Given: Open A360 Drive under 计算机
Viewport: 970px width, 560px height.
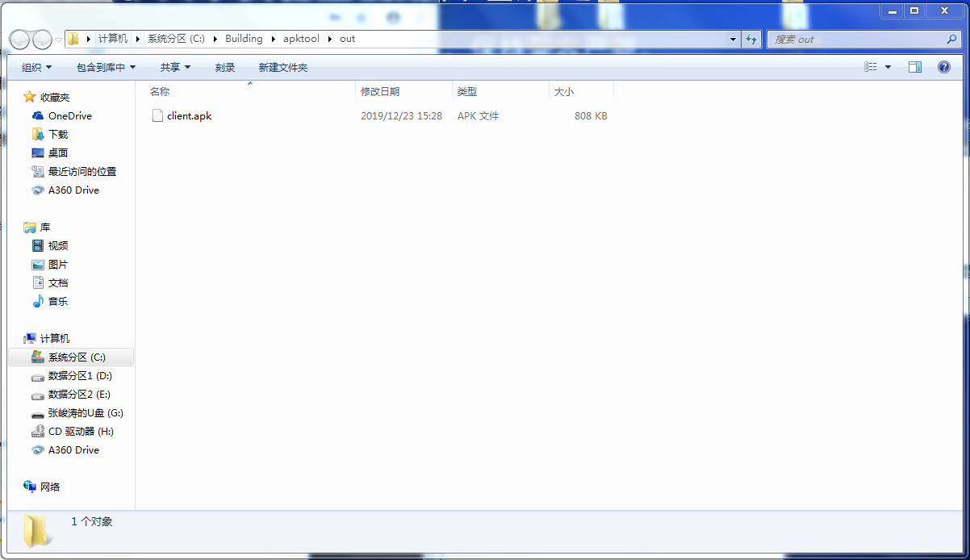Looking at the screenshot, I should point(73,450).
